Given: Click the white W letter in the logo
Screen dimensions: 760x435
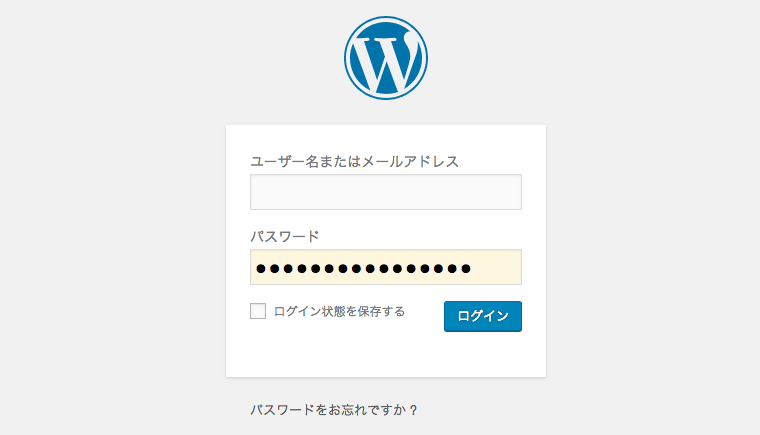Looking at the screenshot, I should point(386,62).
